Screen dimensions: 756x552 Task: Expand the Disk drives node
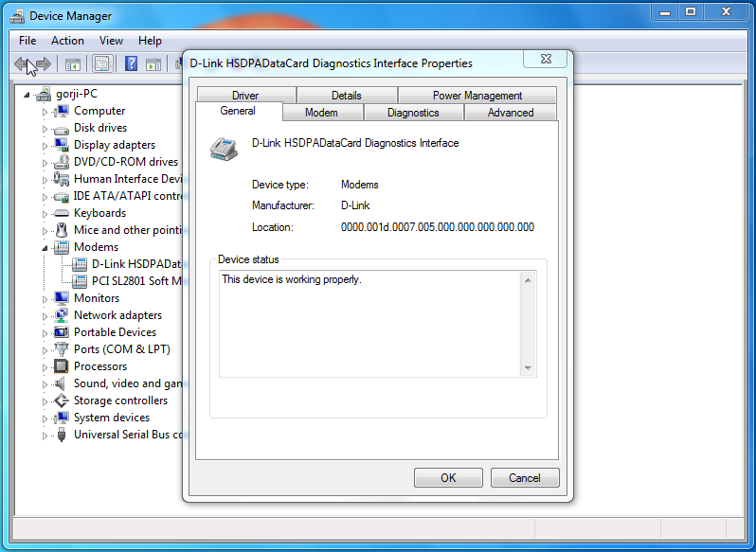click(45, 129)
